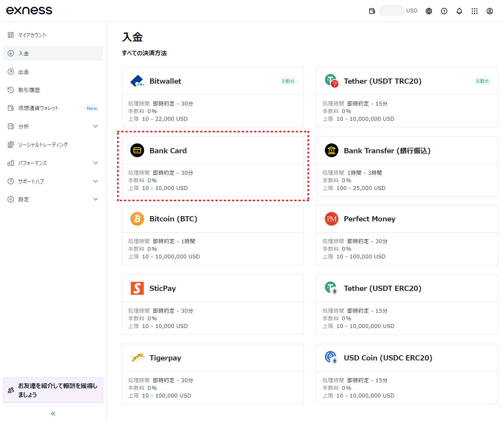The height and width of the screenshot is (422, 504).
Task: Click the Bank Card icon
Action: tap(137, 150)
